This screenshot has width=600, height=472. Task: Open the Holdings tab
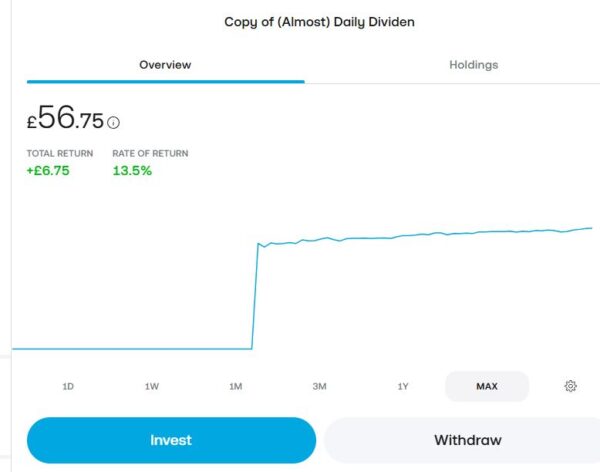[x=473, y=65]
